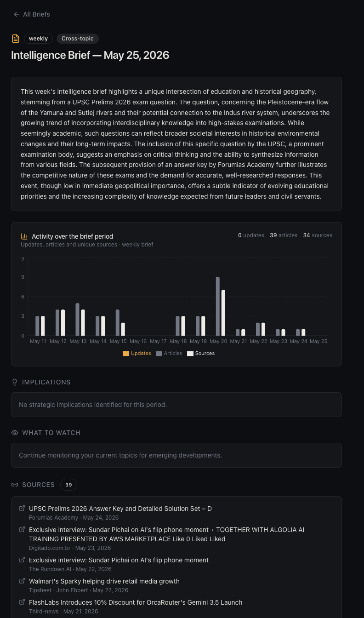Toggle the Updates series in chart legend
This screenshot has height=618, width=364.
tap(137, 353)
